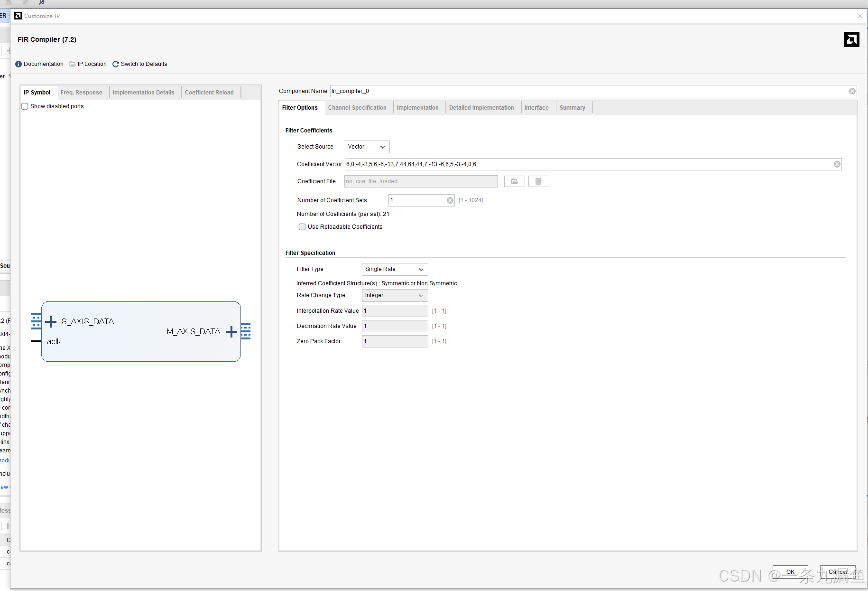Viewport: 868px width, 591px height.
Task: Clear the Coefficient Vector with its X icon
Action: pyautogui.click(x=837, y=164)
